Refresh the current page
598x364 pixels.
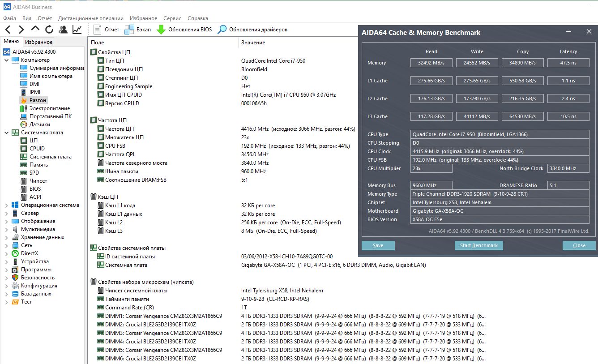click(x=49, y=30)
